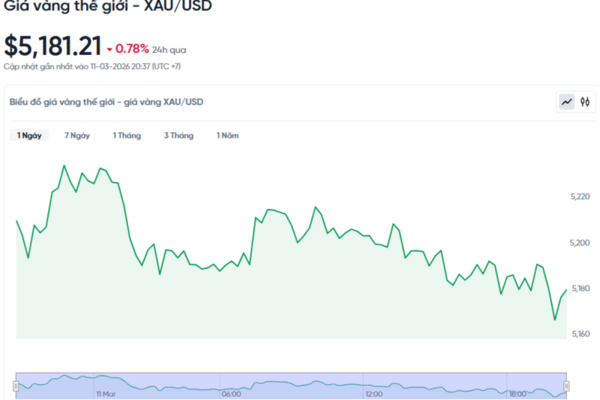Image resolution: width=600 pixels, height=400 pixels.
Task: Click the red down-arrow price change indicator
Action: [x=110, y=48]
